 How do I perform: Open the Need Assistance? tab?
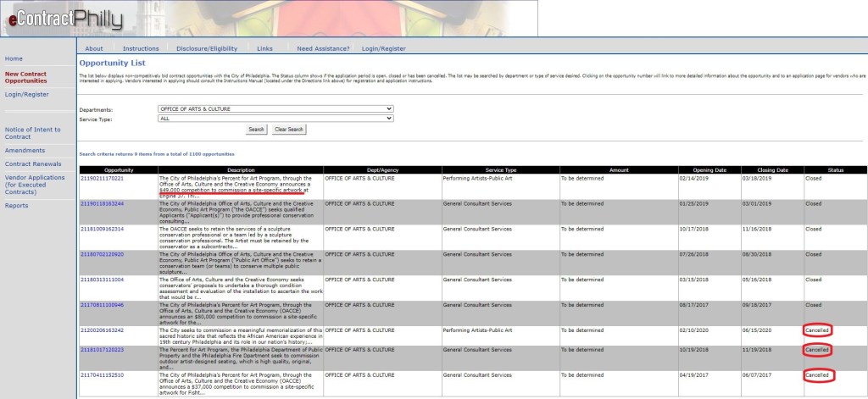(x=321, y=48)
